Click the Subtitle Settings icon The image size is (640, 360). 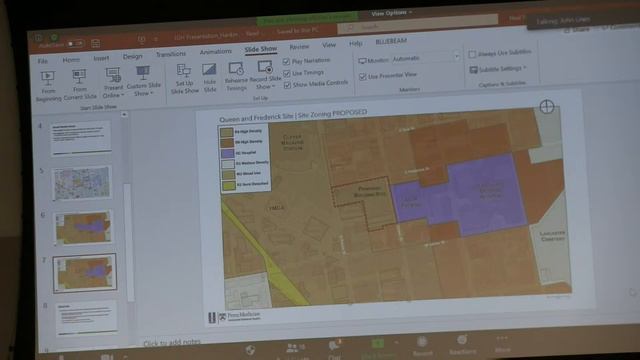[473, 70]
